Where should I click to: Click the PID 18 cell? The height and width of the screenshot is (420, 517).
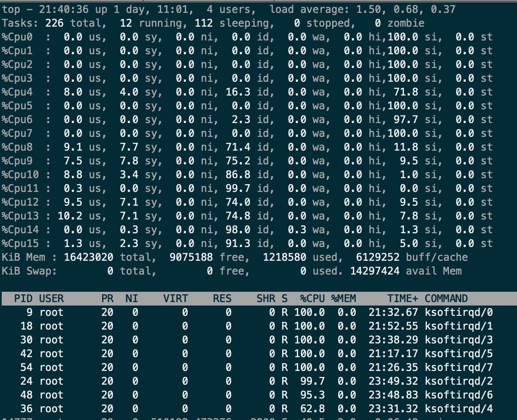coord(27,326)
